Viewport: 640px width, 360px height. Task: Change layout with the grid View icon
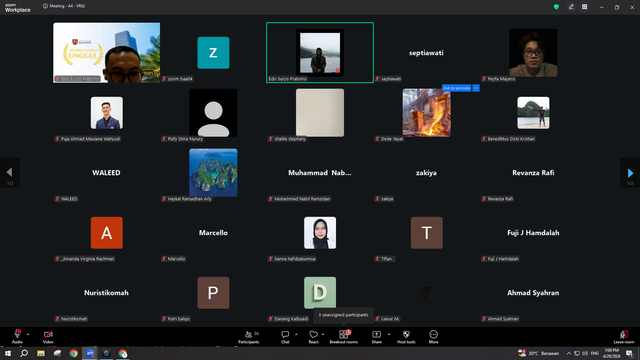(x=584, y=7)
